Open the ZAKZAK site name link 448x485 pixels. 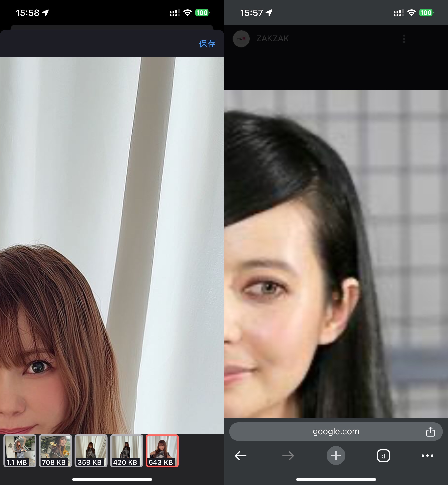click(272, 39)
